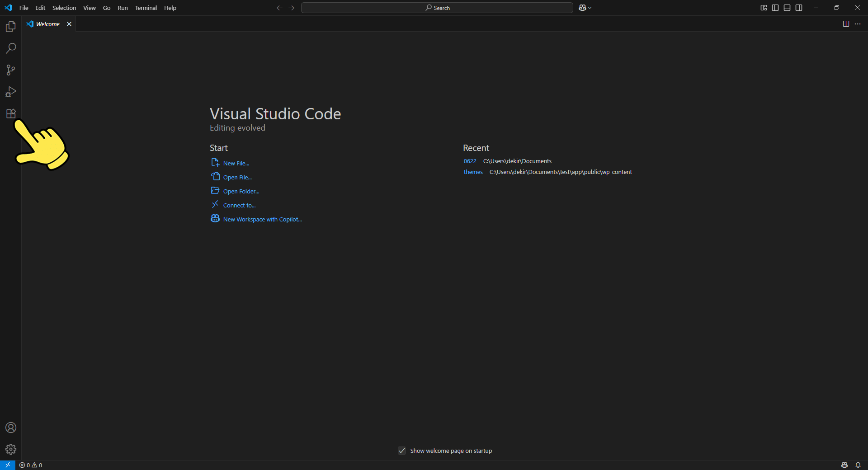Click the Connect to... link

point(233,205)
